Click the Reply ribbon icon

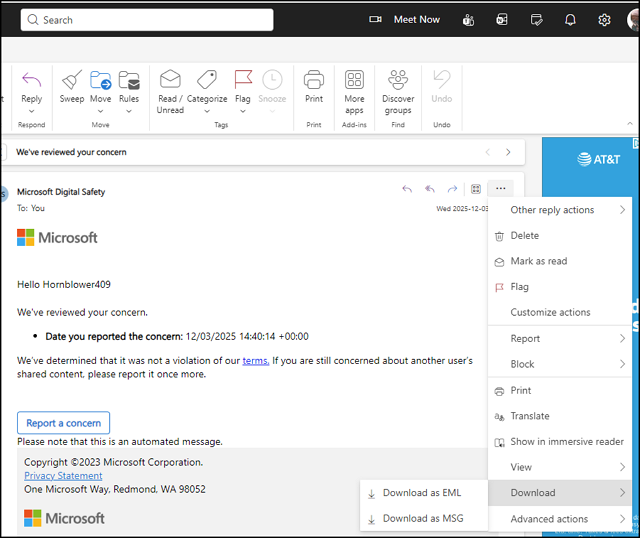[x=31, y=80]
